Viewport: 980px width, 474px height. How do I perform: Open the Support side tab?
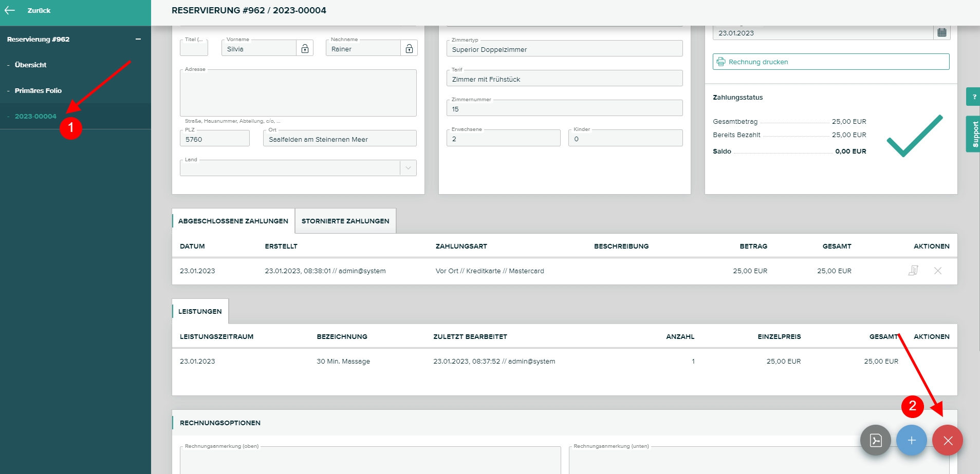pyautogui.click(x=973, y=134)
